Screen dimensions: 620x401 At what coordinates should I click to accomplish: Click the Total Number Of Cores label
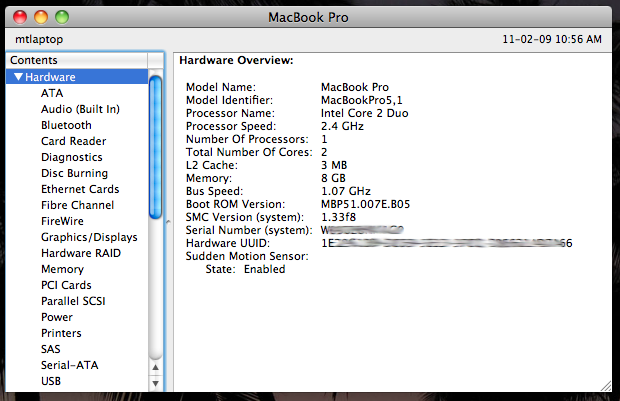pos(249,152)
